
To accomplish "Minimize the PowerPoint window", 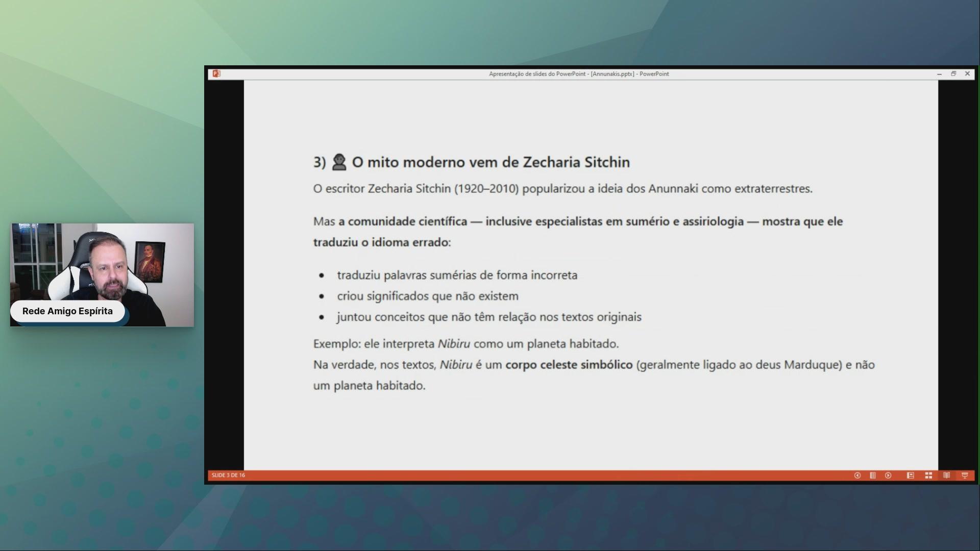I will click(x=939, y=74).
